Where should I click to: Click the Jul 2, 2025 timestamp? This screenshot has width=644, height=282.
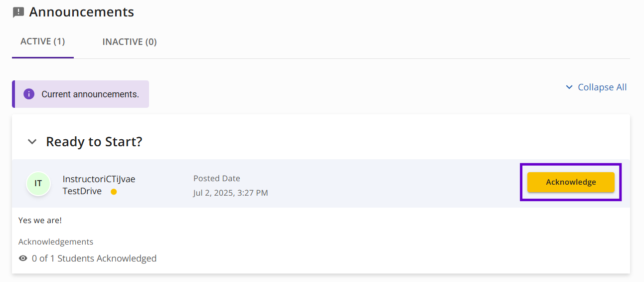click(x=231, y=193)
